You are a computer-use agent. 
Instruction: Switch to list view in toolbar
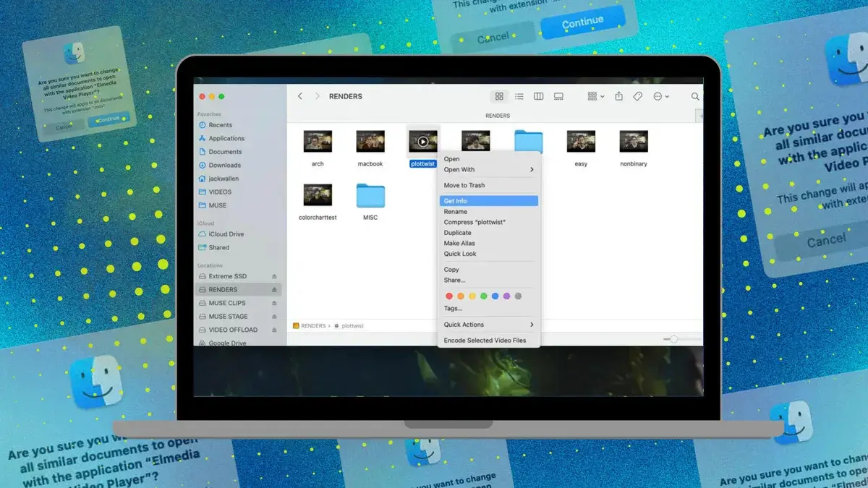[x=519, y=96]
